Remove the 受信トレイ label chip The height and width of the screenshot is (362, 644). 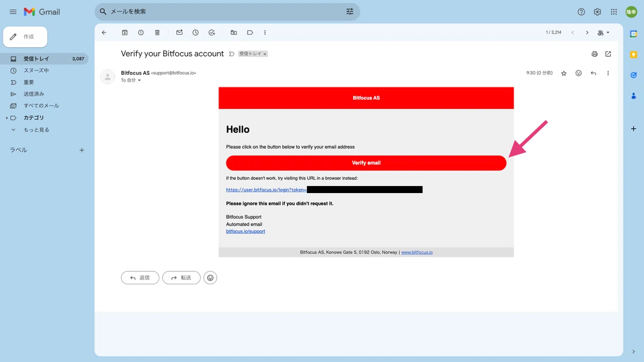(x=265, y=54)
